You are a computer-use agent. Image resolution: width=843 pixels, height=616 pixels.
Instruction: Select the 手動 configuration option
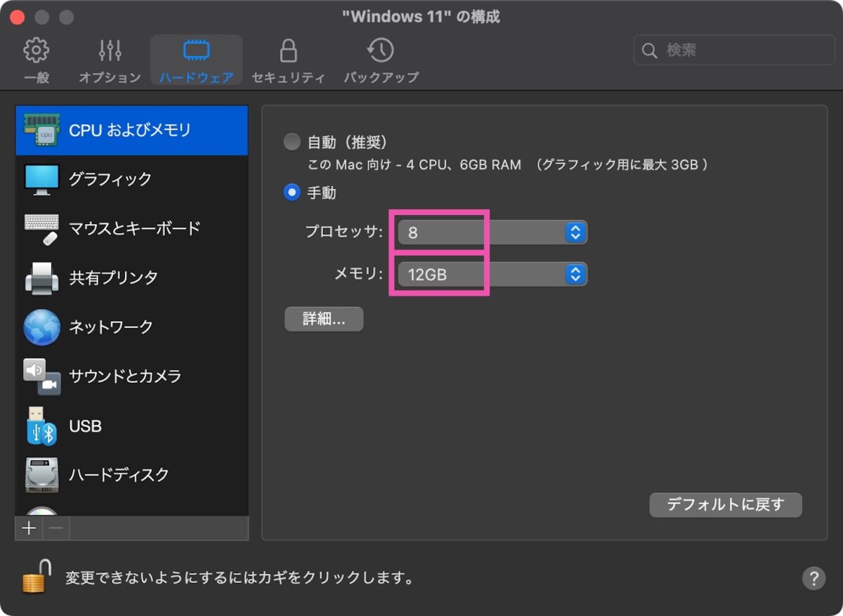pos(292,192)
